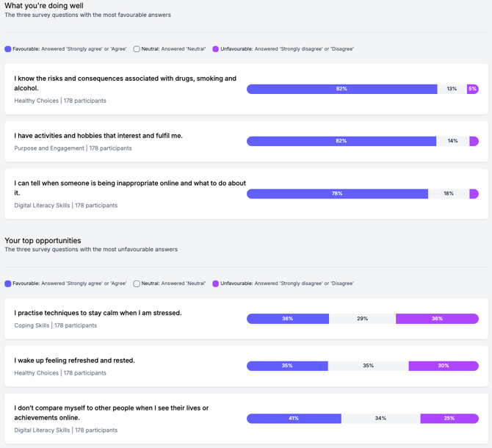The image size is (492, 448).
Task: Open 'I wake up feeling refreshed' question
Action: [74, 361]
